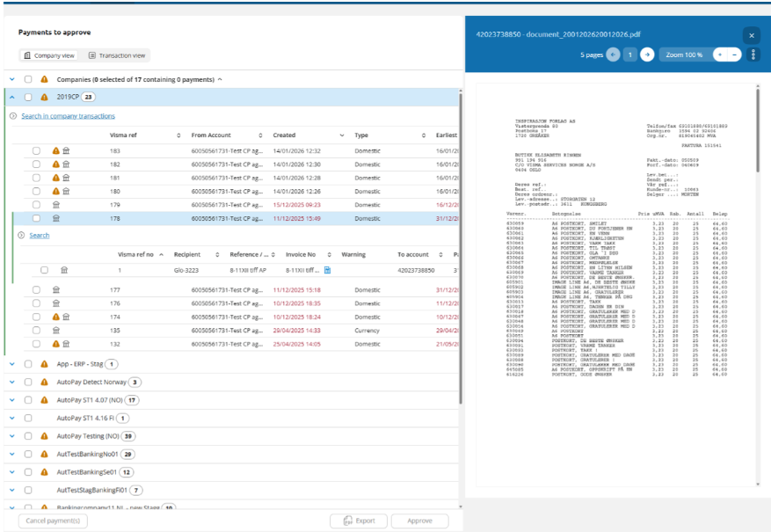The height and width of the screenshot is (532, 771).
Task: Open PDF viewer more options menu
Action: (753, 55)
